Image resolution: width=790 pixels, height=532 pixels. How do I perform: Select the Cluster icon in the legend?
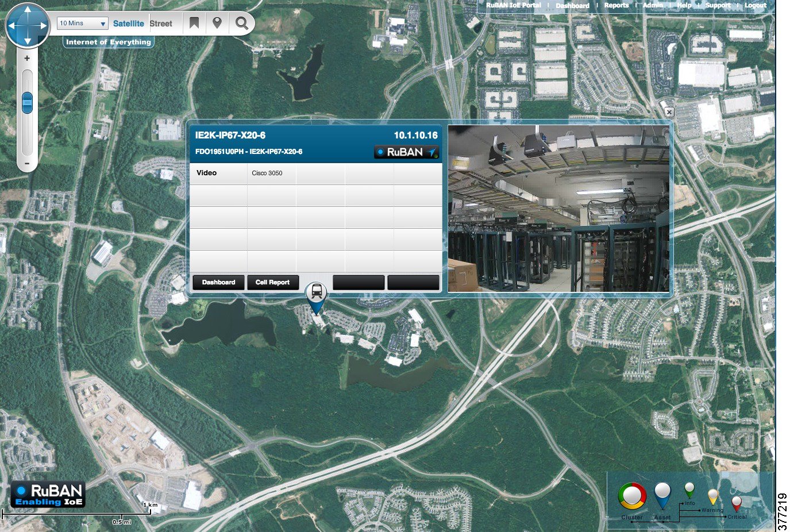pos(632,497)
